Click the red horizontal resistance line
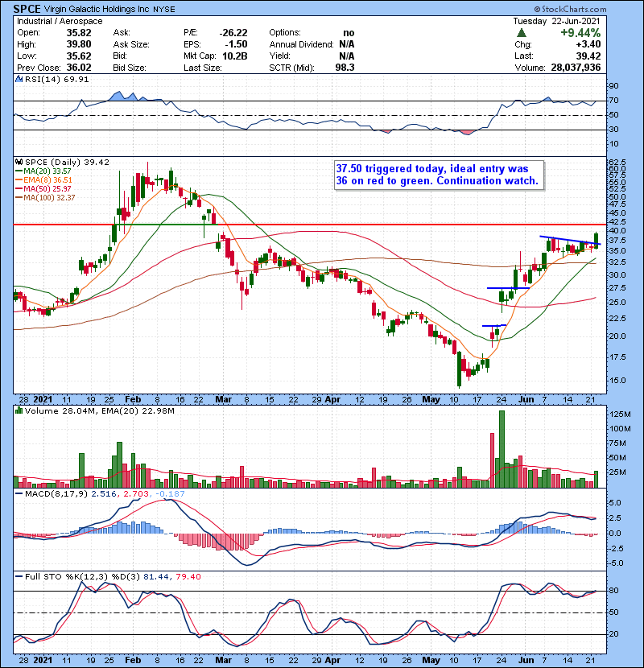The image size is (644, 668). (309, 225)
